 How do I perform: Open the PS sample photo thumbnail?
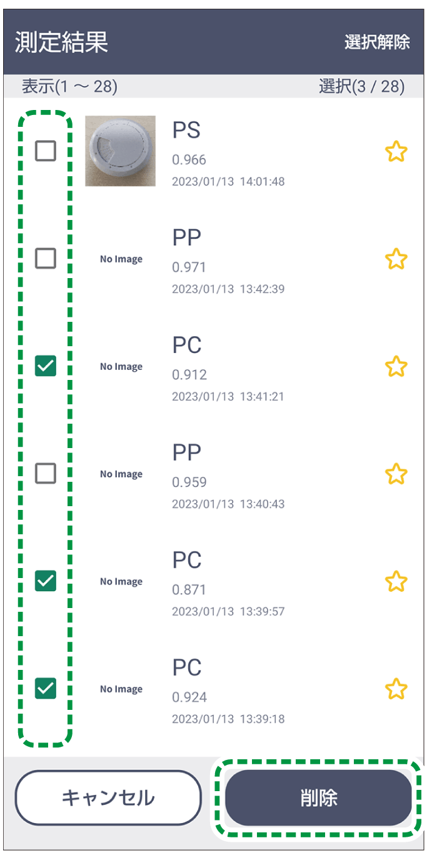[x=120, y=151]
